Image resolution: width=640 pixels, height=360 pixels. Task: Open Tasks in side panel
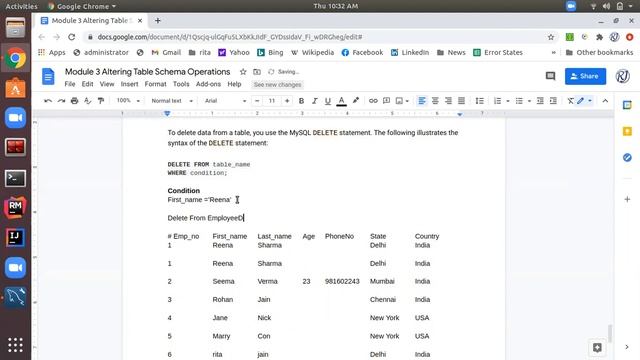point(627,157)
